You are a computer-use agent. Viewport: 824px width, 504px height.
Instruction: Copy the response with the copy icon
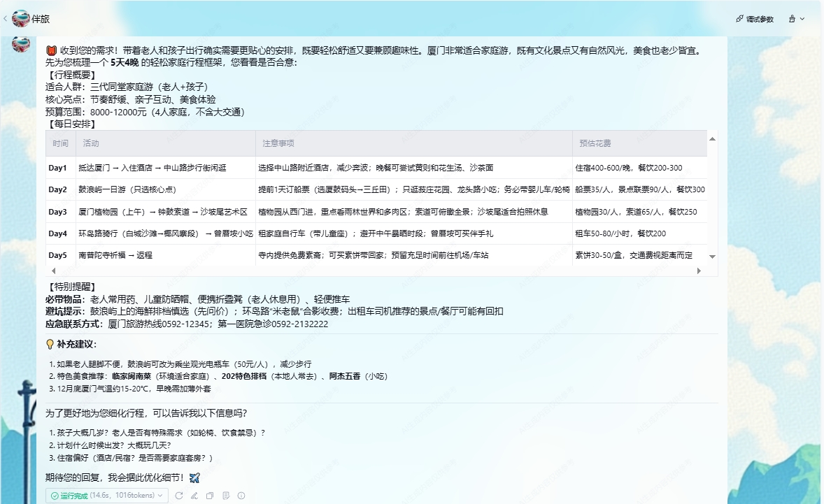[x=210, y=496]
